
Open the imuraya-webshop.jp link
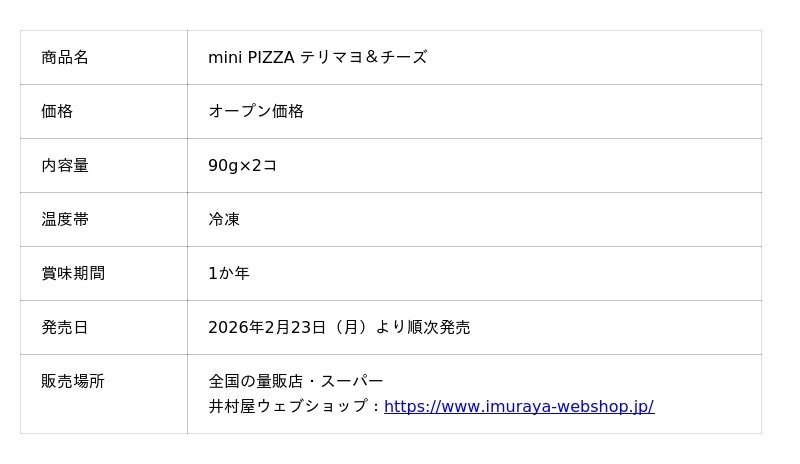518,407
